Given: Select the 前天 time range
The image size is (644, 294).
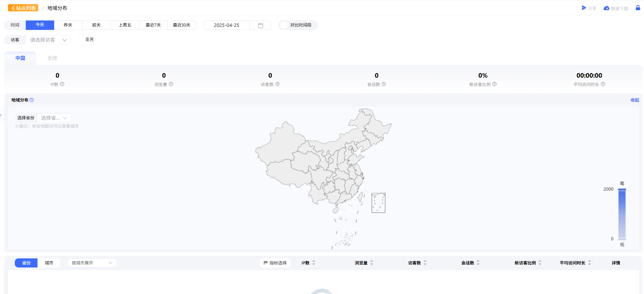Looking at the screenshot, I should pyautogui.click(x=97, y=25).
